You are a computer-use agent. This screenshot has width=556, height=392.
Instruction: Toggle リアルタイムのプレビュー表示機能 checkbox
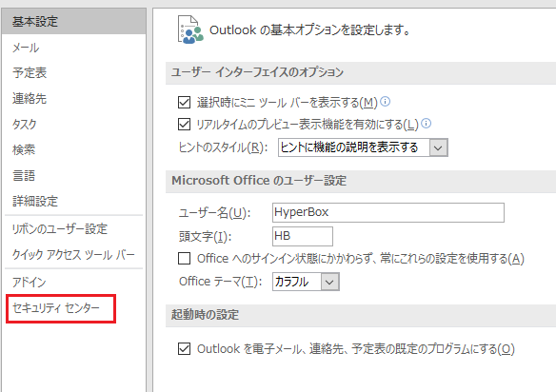click(x=184, y=125)
